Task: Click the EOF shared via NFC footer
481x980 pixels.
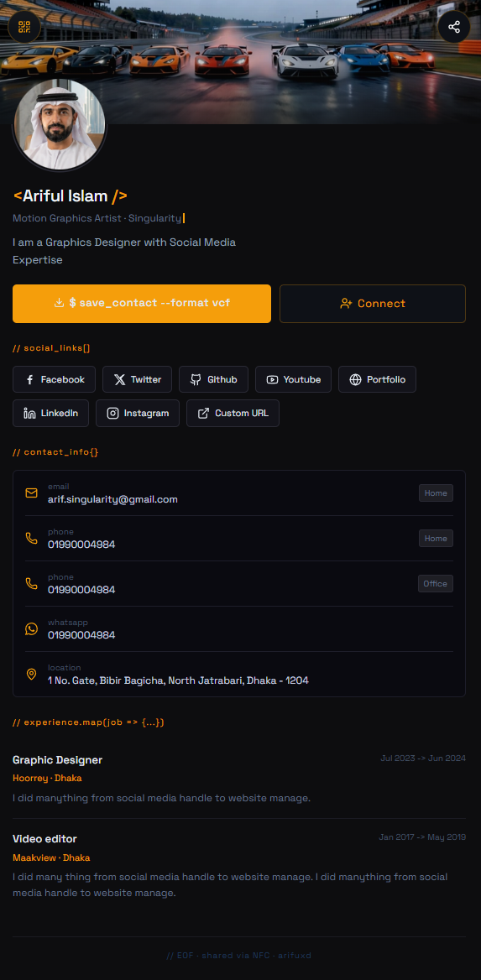Action: coord(239,956)
